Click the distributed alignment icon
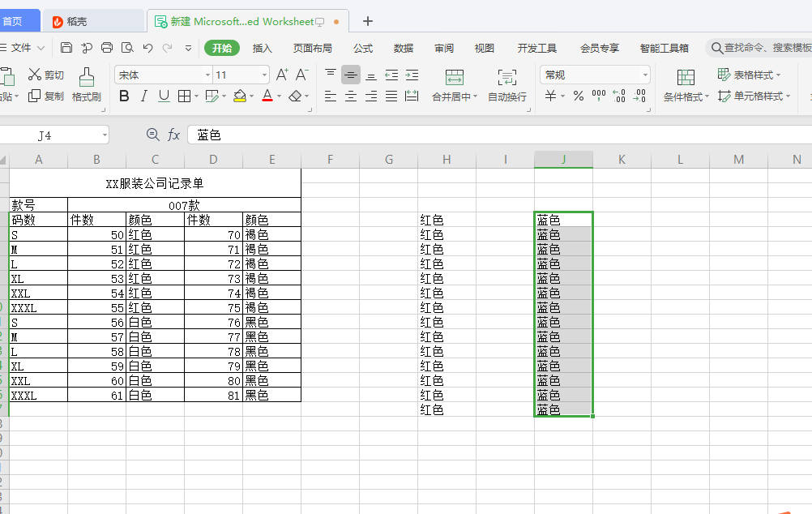Viewport: 812px width, 514px height. point(412,96)
